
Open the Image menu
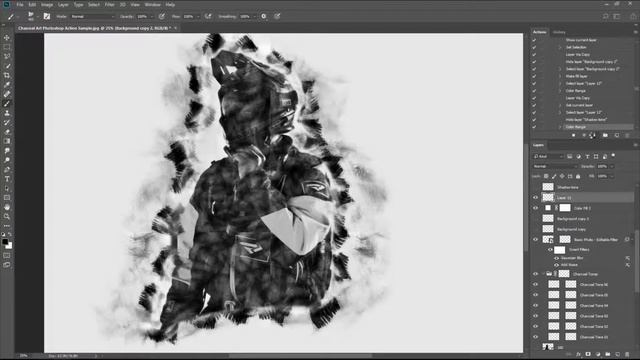click(x=47, y=4)
